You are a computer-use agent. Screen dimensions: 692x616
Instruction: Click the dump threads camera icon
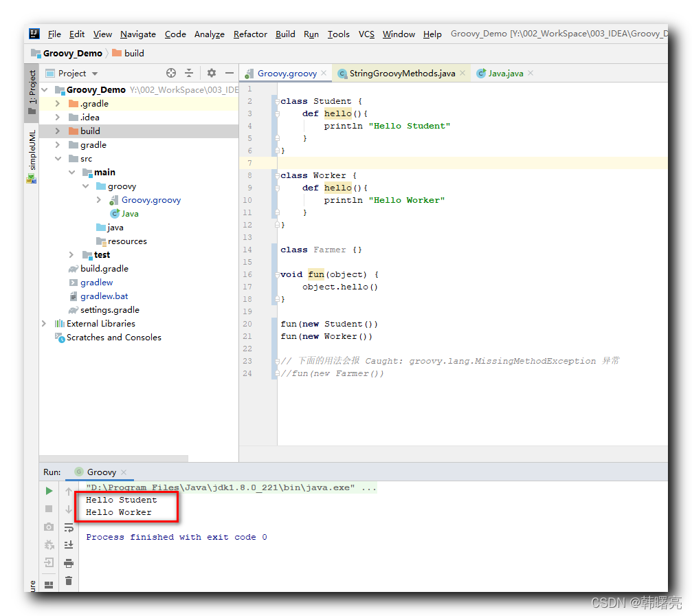tap(49, 527)
